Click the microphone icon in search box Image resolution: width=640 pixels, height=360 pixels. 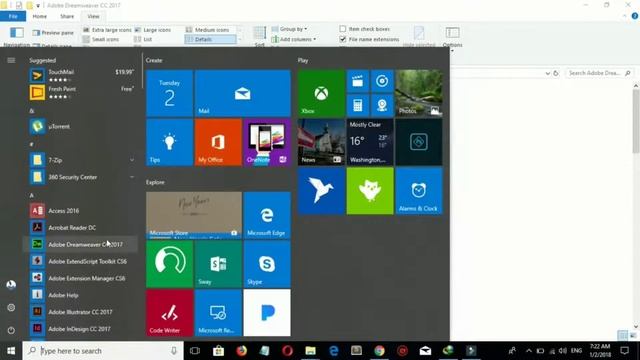tap(174, 351)
